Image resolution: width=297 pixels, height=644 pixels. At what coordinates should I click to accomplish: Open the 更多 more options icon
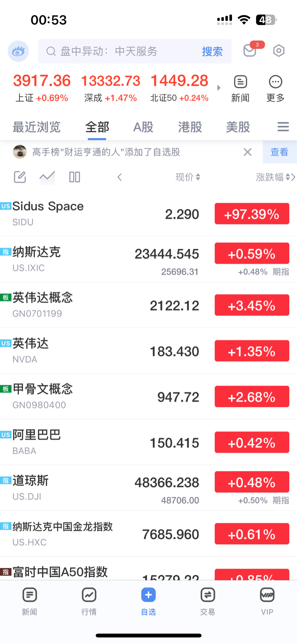click(275, 88)
